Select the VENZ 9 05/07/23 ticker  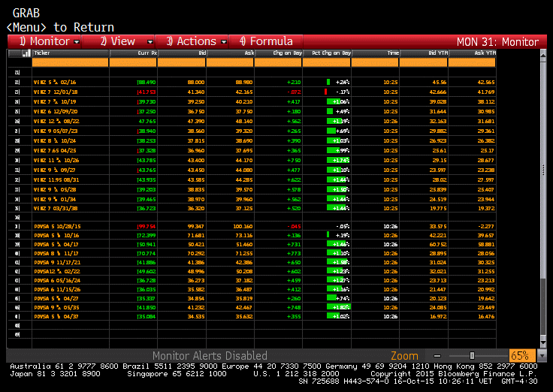(56, 131)
